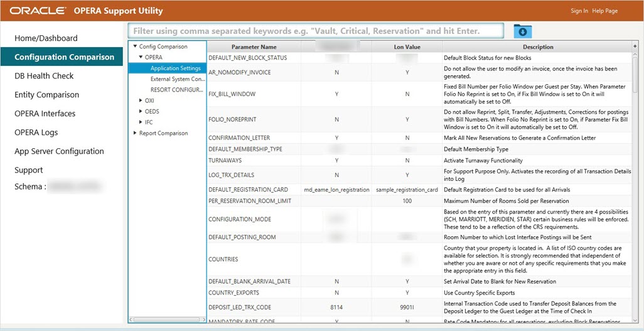The width and height of the screenshot is (644, 331).
Task: Select the FOLIO_NOREPRINT parameter cell
Action: point(254,119)
